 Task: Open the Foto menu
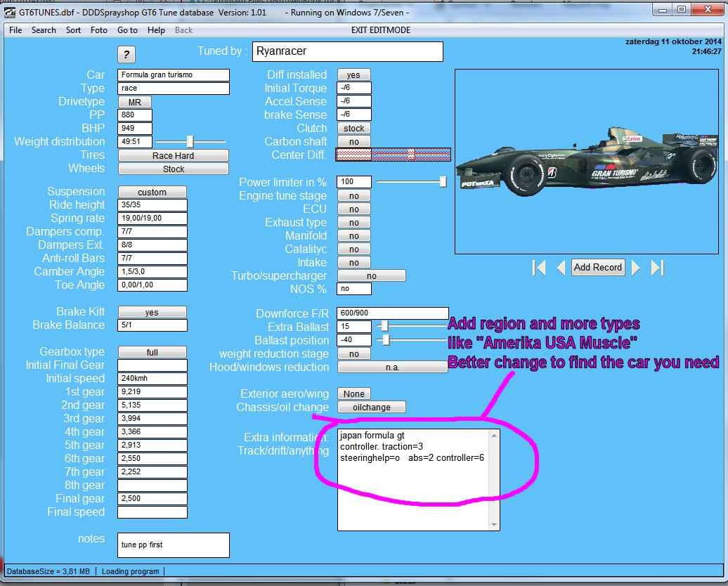pyautogui.click(x=99, y=30)
